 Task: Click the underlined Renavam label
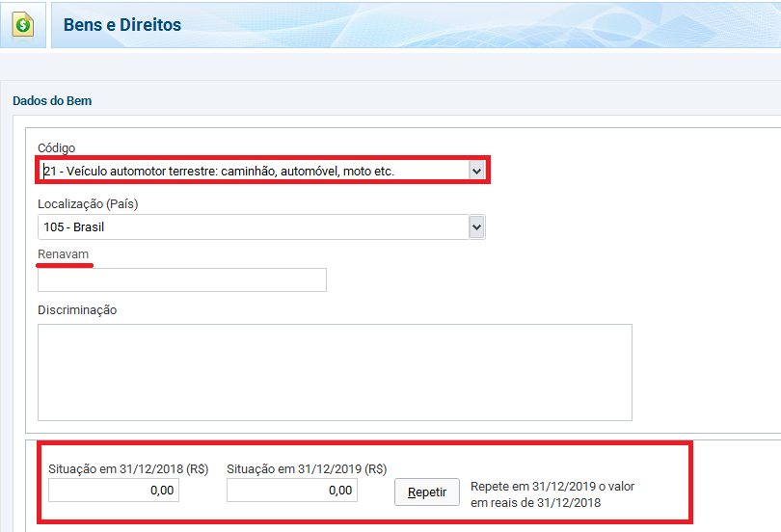[64, 254]
